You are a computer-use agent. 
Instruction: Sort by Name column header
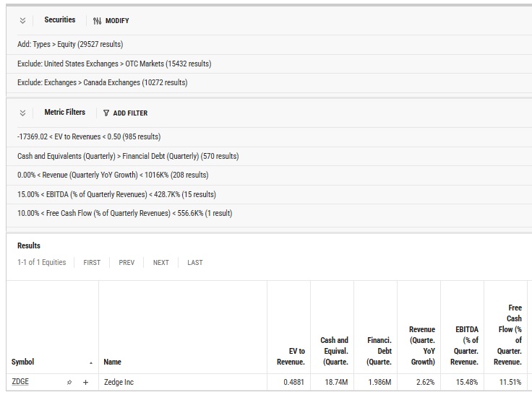pos(112,362)
